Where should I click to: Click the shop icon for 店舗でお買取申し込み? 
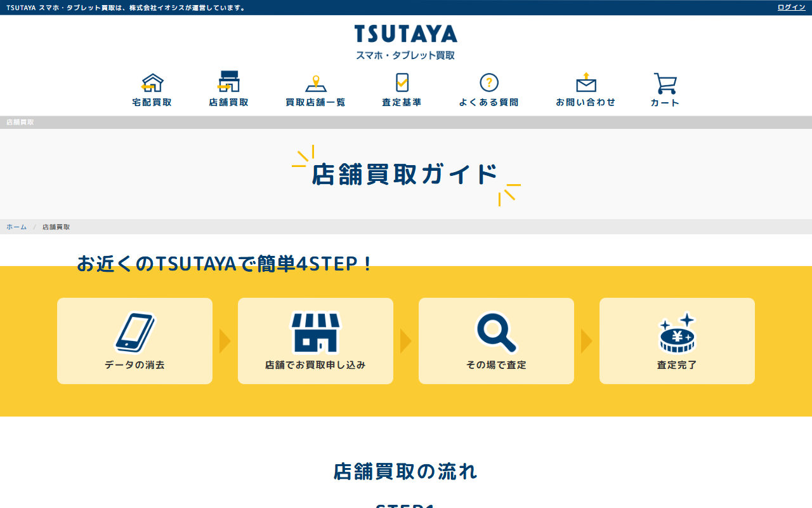point(315,332)
